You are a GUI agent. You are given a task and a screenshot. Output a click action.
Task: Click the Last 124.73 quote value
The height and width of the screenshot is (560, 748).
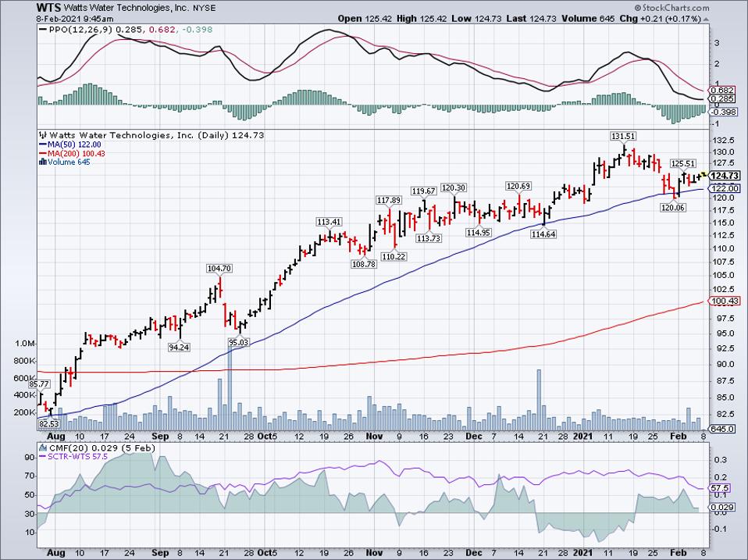coord(532,19)
